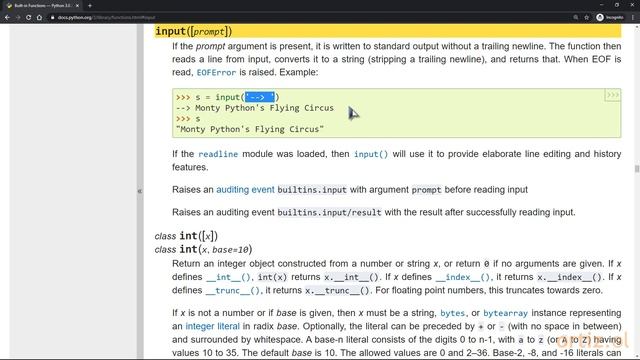640x360 pixels.
Task: Collapse the docs sidebar
Action: 140,191
